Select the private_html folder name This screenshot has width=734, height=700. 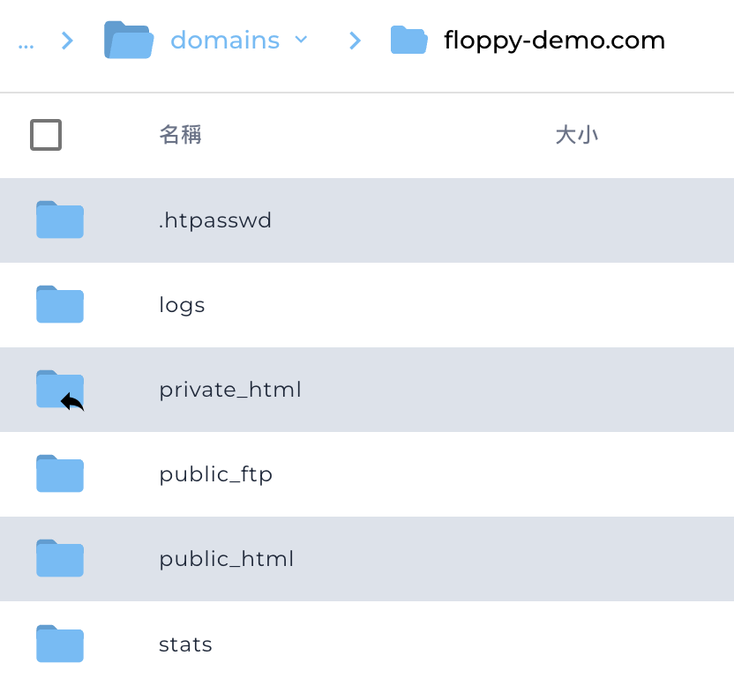pos(229,390)
